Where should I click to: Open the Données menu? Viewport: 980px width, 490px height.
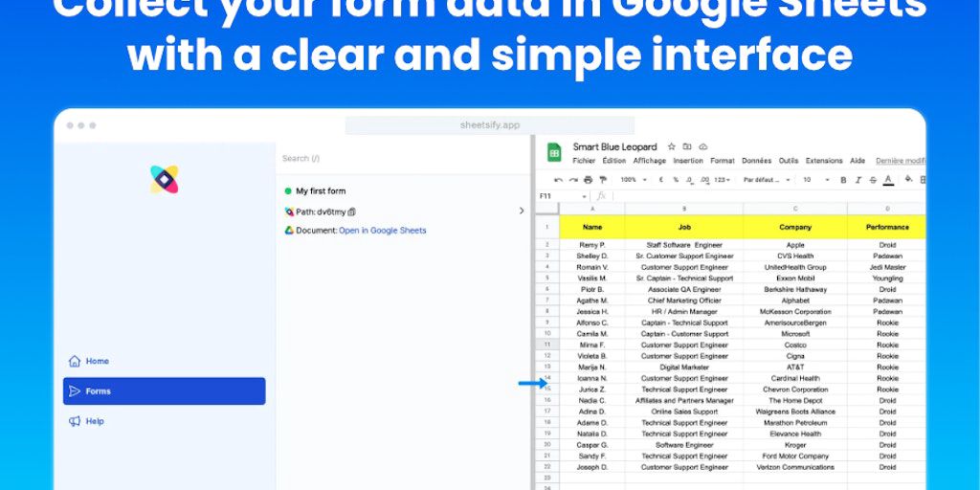click(757, 161)
